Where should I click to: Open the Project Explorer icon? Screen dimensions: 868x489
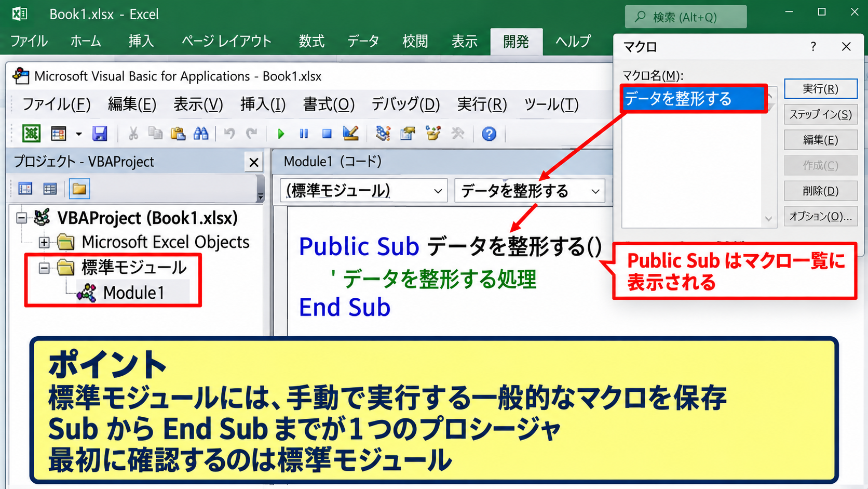[x=383, y=134]
